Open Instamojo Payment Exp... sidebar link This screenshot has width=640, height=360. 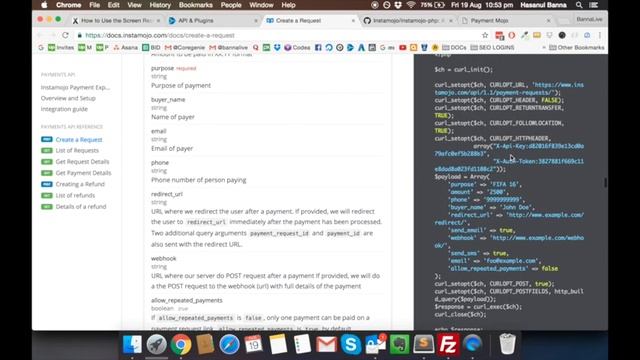(x=76, y=87)
